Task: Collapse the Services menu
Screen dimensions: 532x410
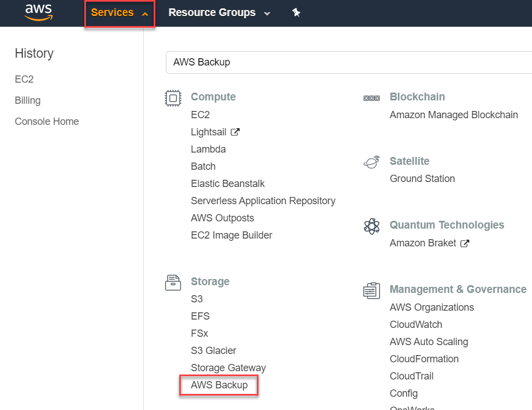Action: (119, 13)
